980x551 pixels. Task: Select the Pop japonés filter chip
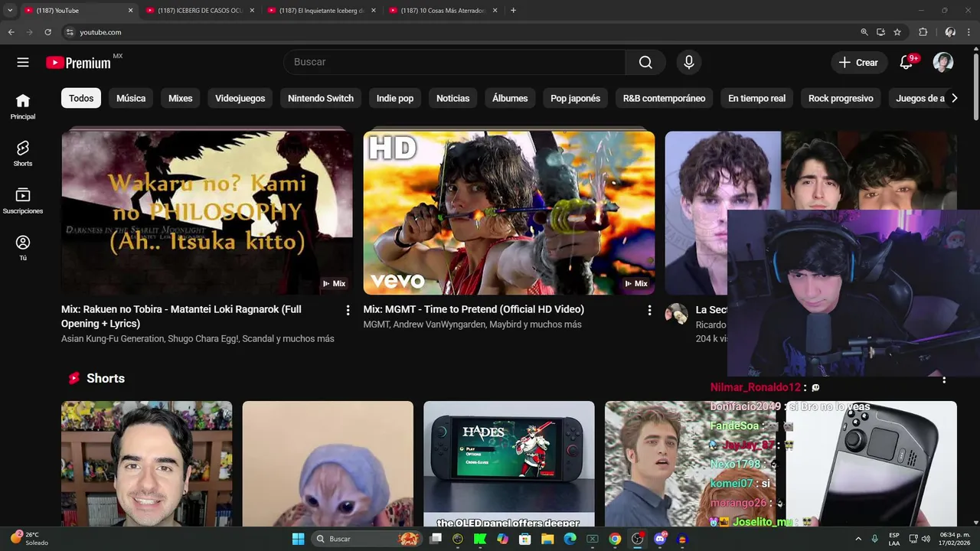(575, 98)
